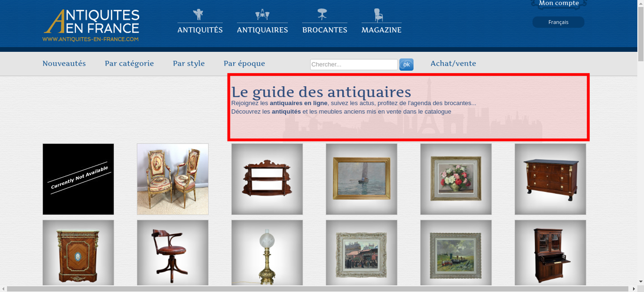Click the cherub icon above Antiquités

pos(198,14)
